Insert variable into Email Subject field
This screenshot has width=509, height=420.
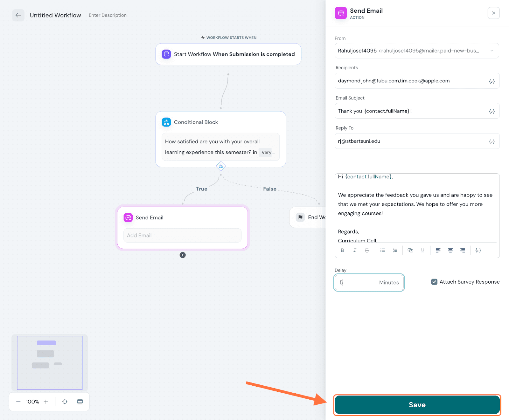tap(492, 111)
